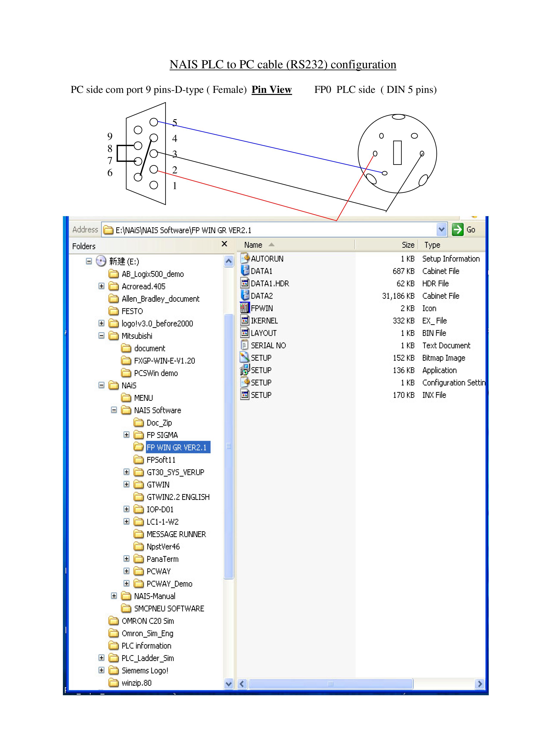Image resolution: width=534 pixels, height=756 pixels.
Task: Click the horizontal scrollbar thumb in file list
Action: click(330, 684)
